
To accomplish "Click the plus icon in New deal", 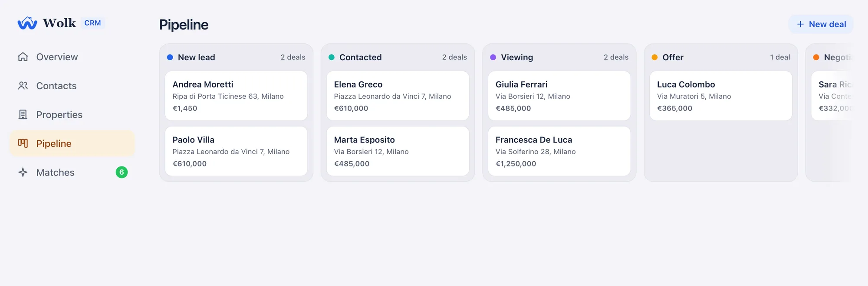I will (x=800, y=24).
